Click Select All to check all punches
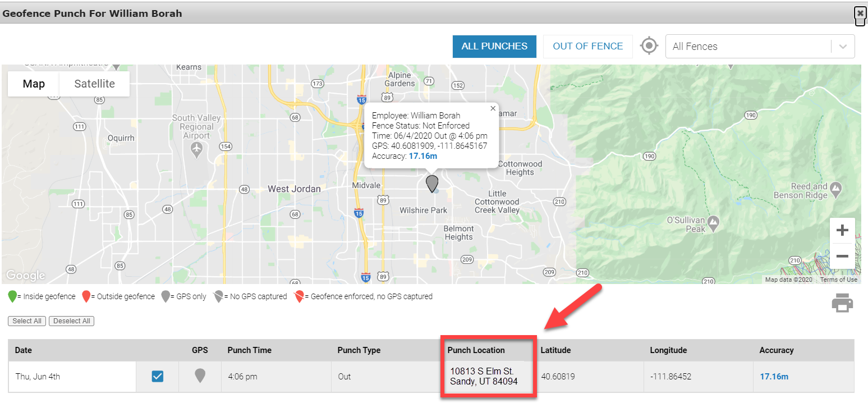This screenshot has width=868, height=412. point(26,321)
